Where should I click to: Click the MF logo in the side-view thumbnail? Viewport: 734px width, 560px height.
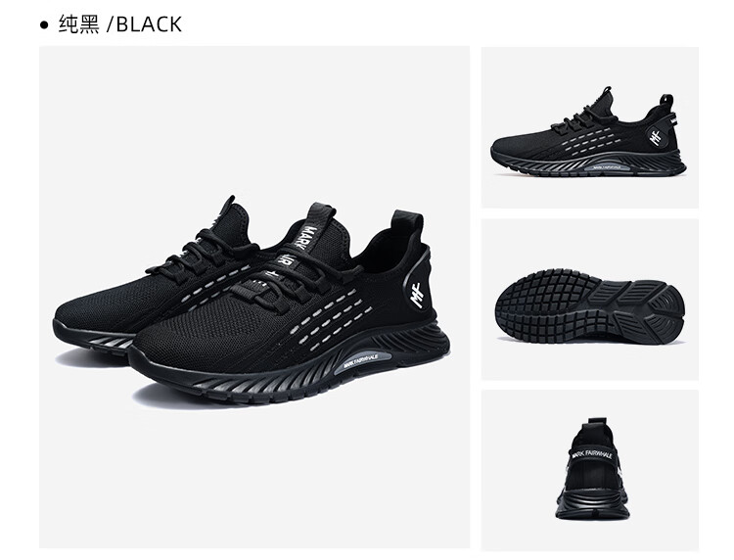pos(656,136)
